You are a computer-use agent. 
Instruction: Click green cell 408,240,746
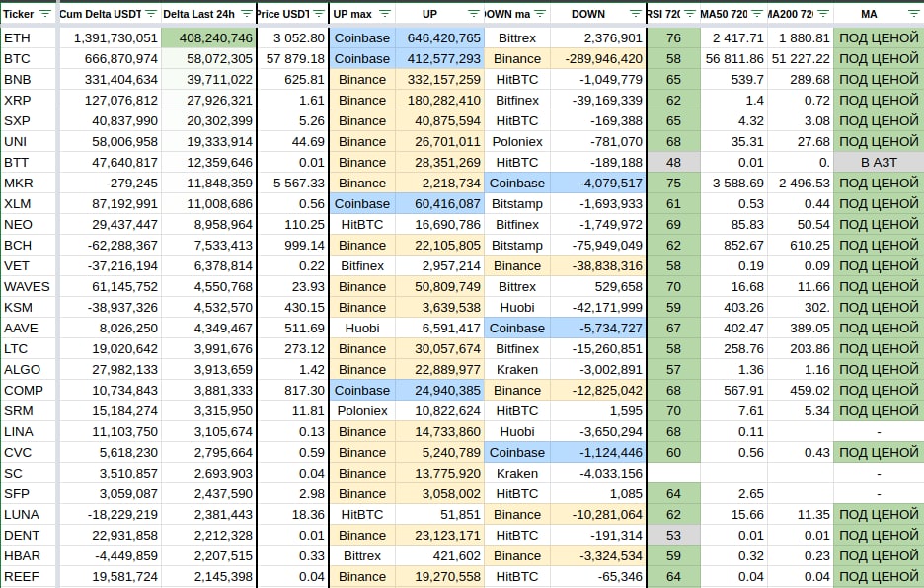pos(208,38)
